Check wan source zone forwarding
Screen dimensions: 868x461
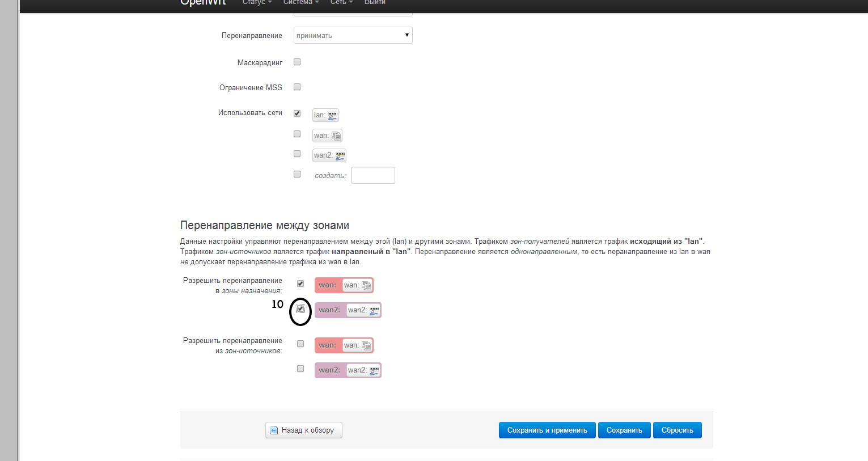click(x=300, y=344)
